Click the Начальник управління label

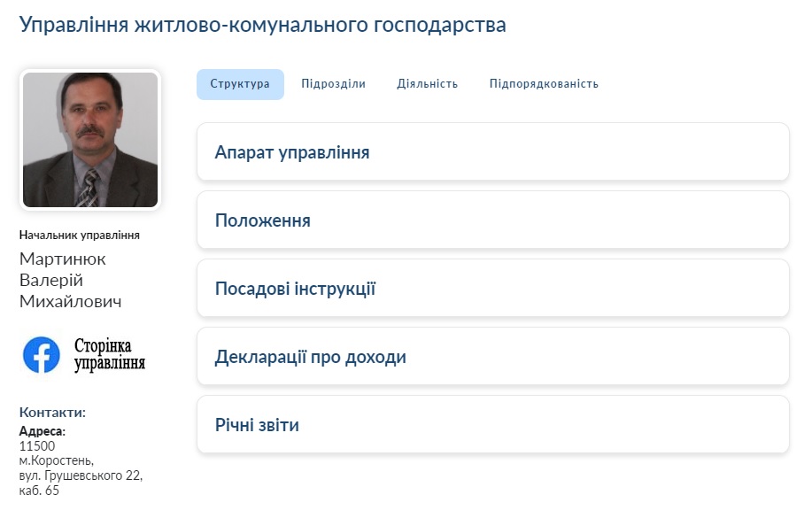click(79, 235)
